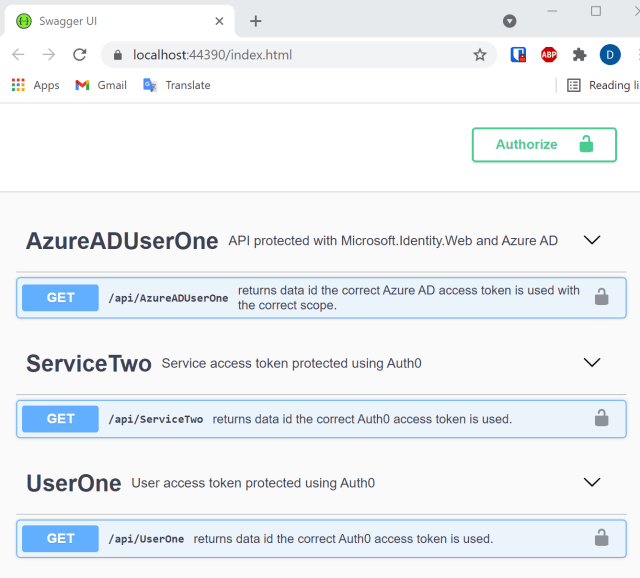Click the Bitwarden extension icon
This screenshot has height=578, width=640.
518,55
